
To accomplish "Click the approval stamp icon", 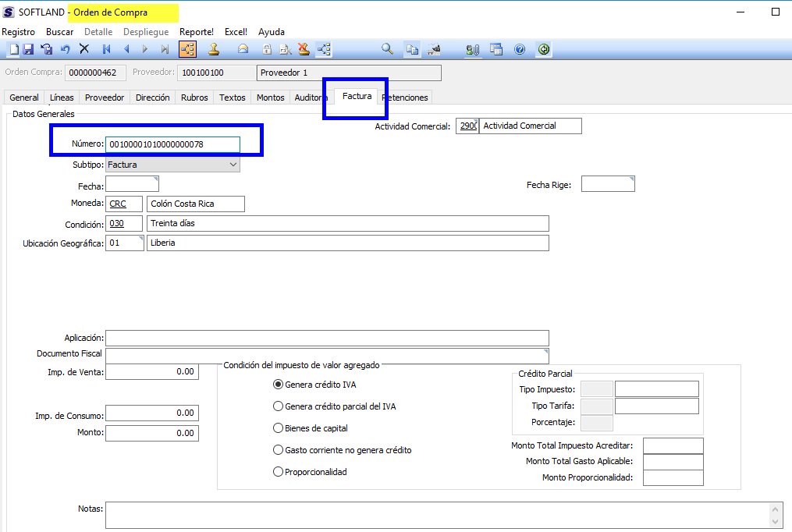I will (x=214, y=49).
